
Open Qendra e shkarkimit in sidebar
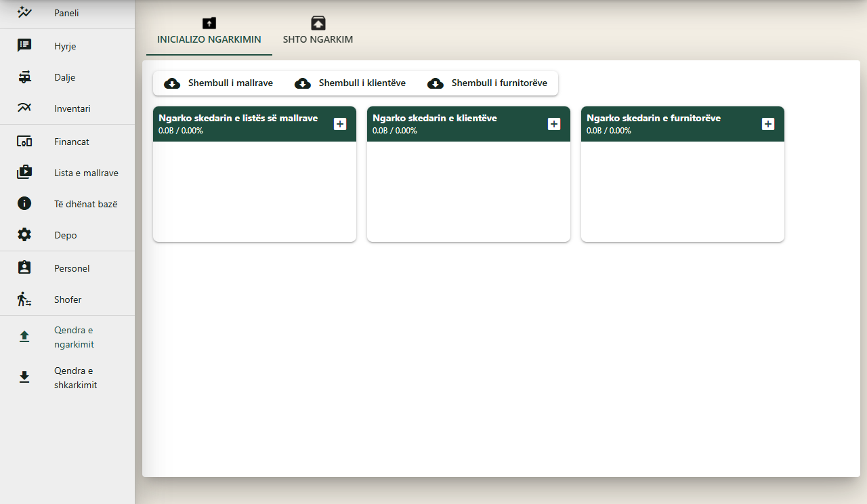68,377
